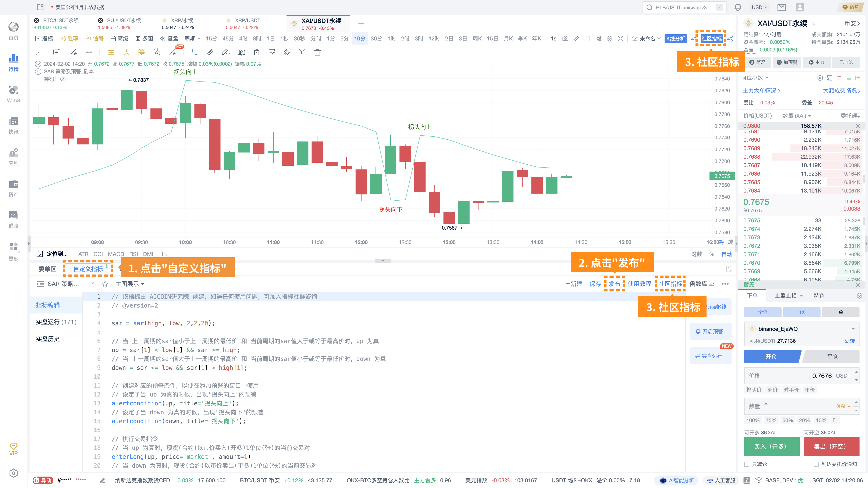Open the binance_EjaWO account dropdown
Screen dimensions: 868x488
[x=802, y=329]
